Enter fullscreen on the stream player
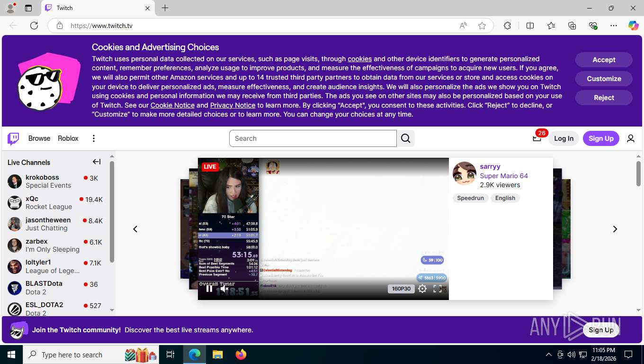 coord(438,289)
